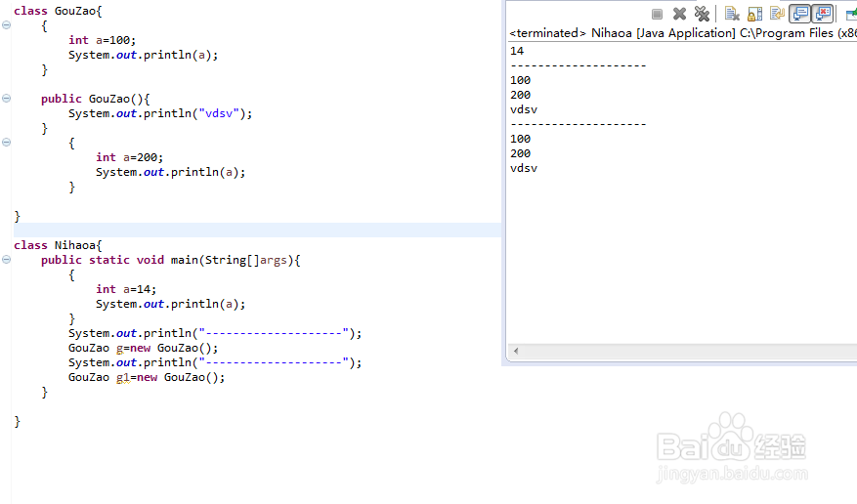The image size is (857, 504).
Task: Remove the launch with single X icon
Action: coord(679,14)
